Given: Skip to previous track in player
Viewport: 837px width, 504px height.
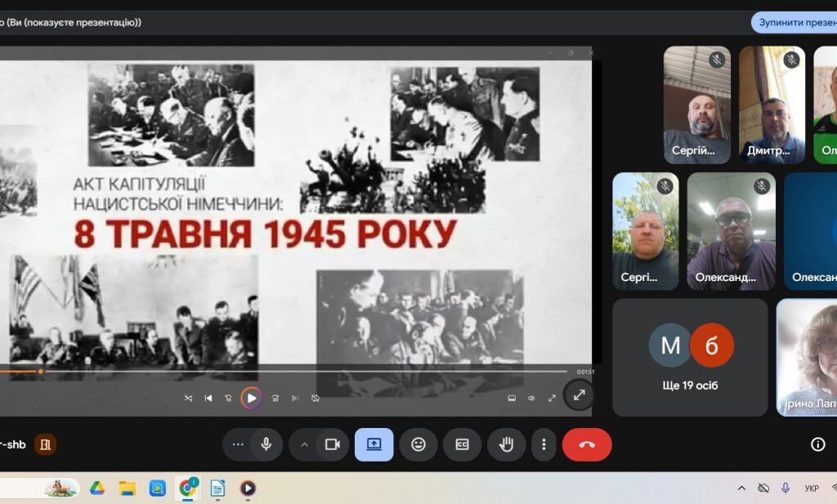Looking at the screenshot, I should pyautogui.click(x=208, y=398).
